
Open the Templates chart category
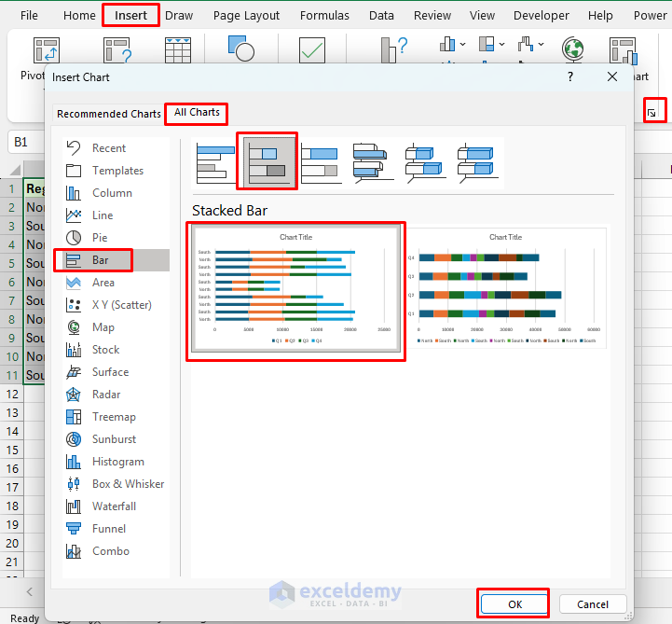[116, 171]
